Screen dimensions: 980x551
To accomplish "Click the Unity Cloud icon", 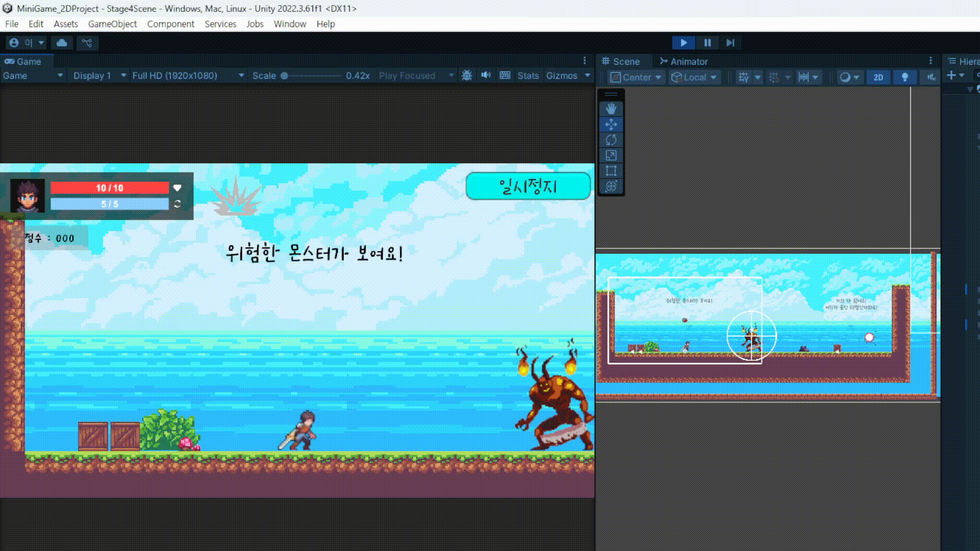I will point(62,43).
